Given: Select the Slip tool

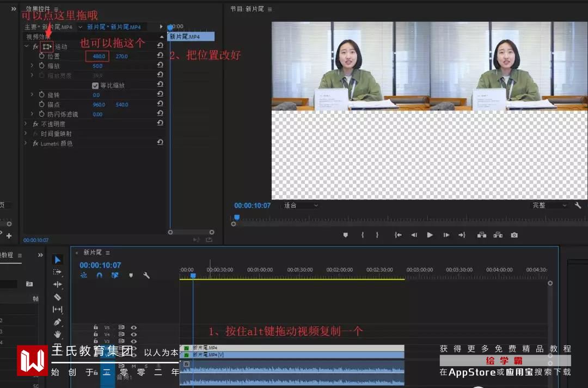Looking at the screenshot, I should (x=57, y=310).
